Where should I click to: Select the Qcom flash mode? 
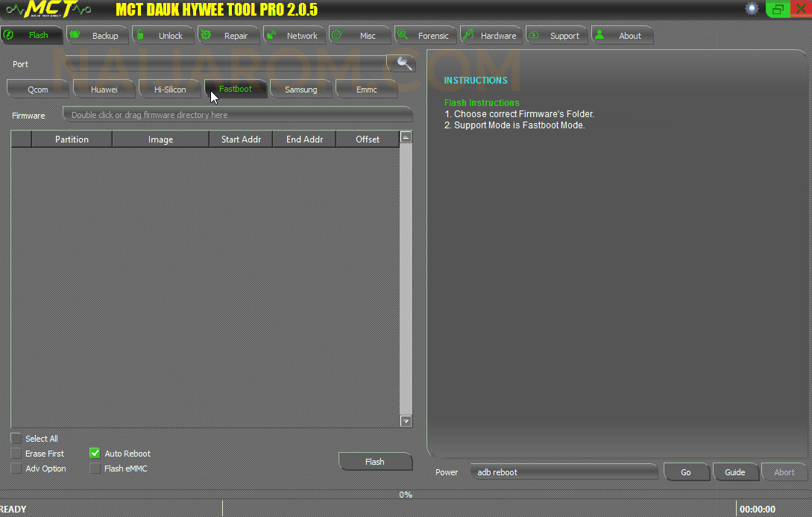point(38,89)
